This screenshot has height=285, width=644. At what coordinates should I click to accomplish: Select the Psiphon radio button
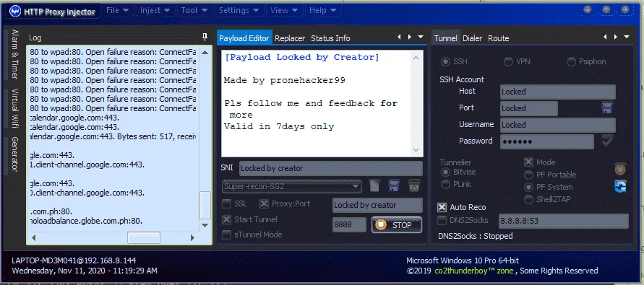571,62
